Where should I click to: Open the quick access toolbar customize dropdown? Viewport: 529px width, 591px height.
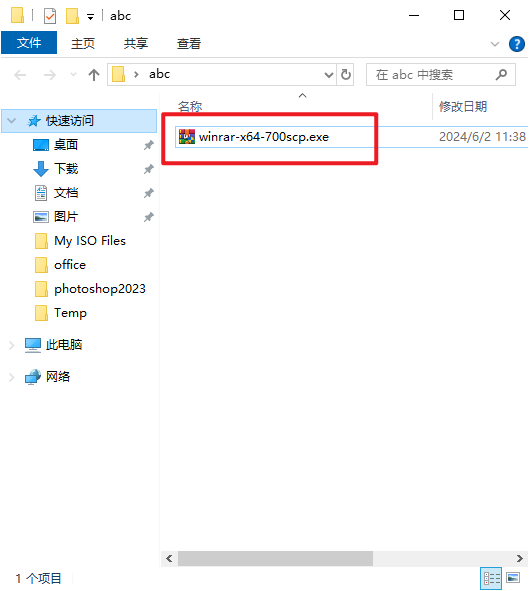[x=90, y=17]
